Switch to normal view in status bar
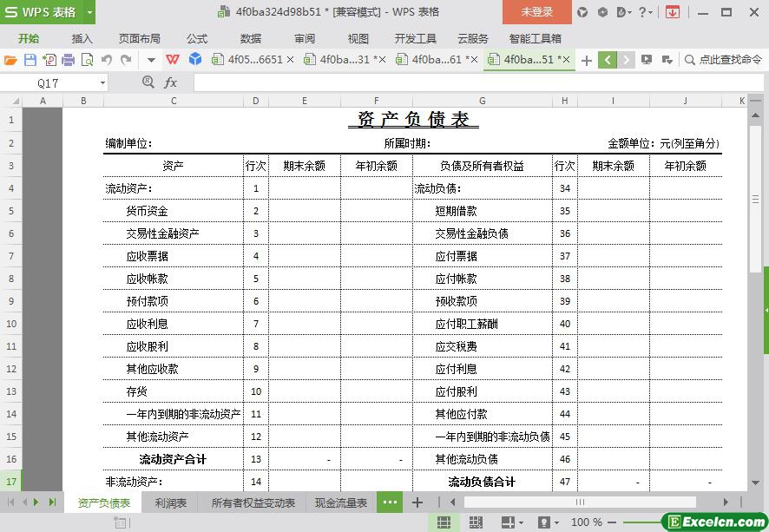The height and width of the screenshot is (532, 769). (x=444, y=522)
